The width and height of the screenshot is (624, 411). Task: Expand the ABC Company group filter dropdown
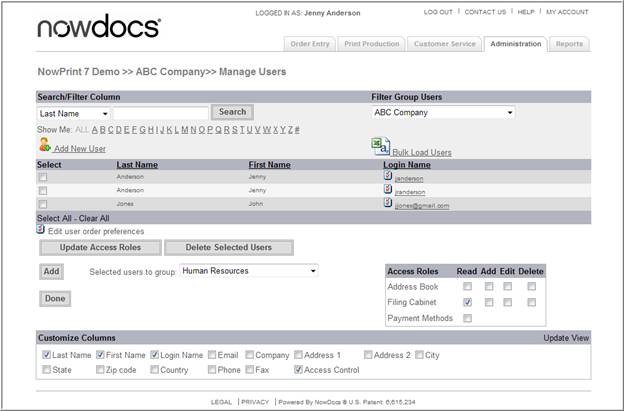[443, 113]
